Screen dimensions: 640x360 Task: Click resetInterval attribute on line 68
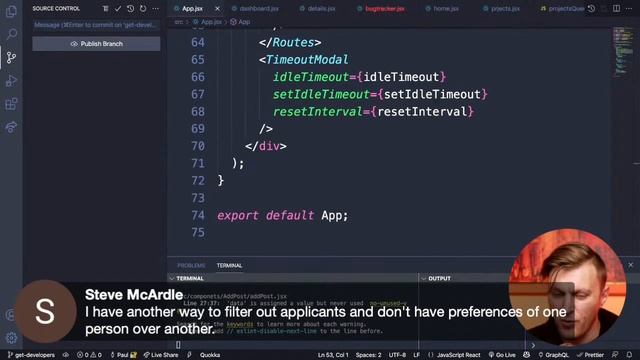[x=318, y=111]
